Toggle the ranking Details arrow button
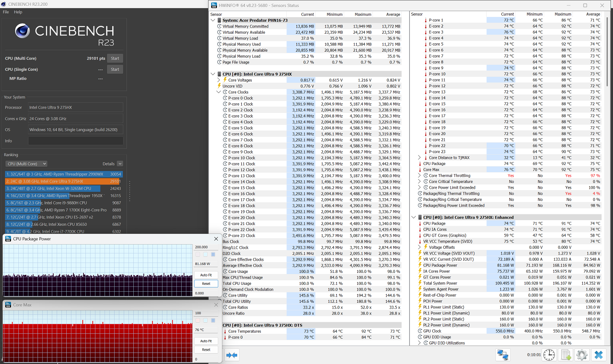Image resolution: width=613 pixels, height=364 pixels. (120, 164)
